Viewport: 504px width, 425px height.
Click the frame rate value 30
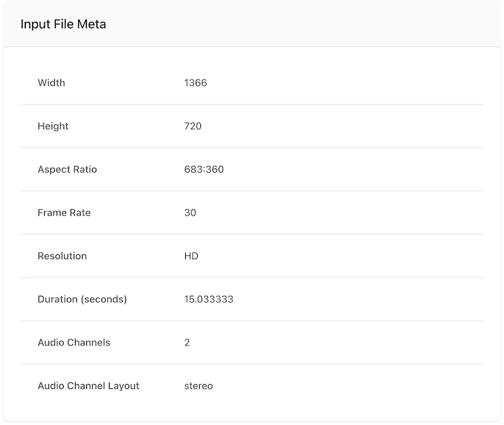(x=189, y=212)
